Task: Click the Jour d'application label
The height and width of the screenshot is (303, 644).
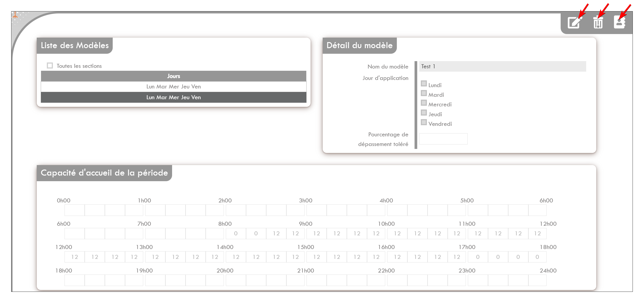Action: point(385,78)
